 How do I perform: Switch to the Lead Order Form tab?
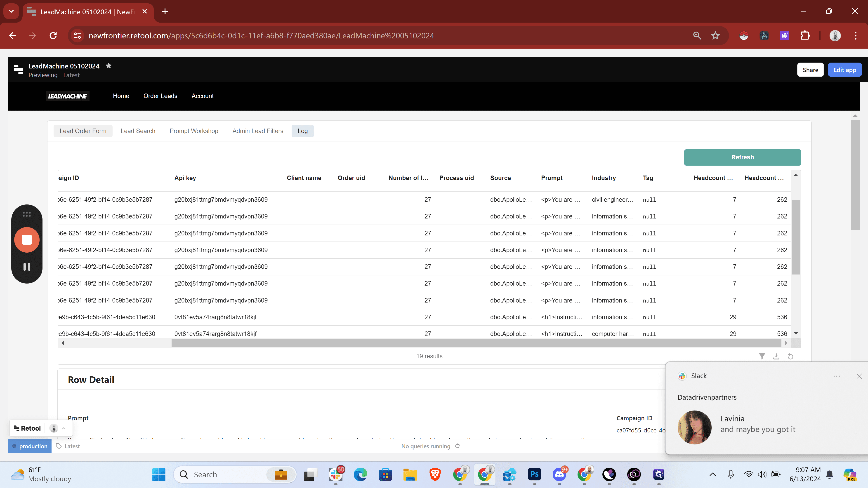[x=83, y=131]
